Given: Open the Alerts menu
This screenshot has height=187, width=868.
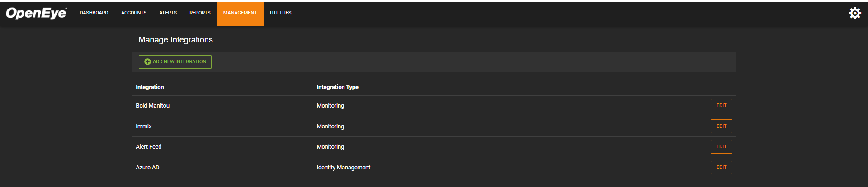Looking at the screenshot, I should tap(168, 13).
